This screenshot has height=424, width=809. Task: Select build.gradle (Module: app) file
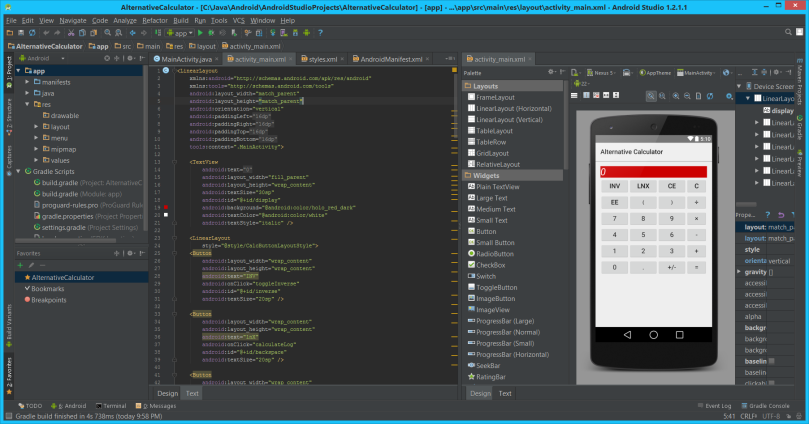click(77, 194)
